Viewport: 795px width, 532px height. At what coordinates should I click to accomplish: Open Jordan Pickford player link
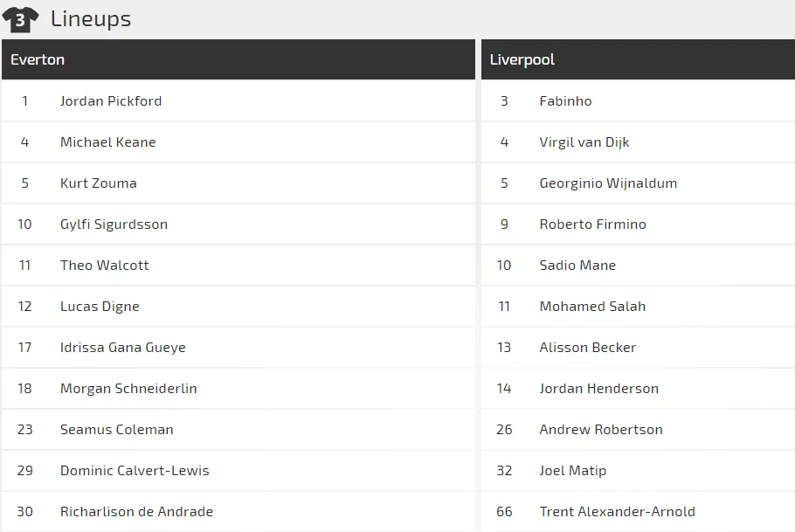111,100
